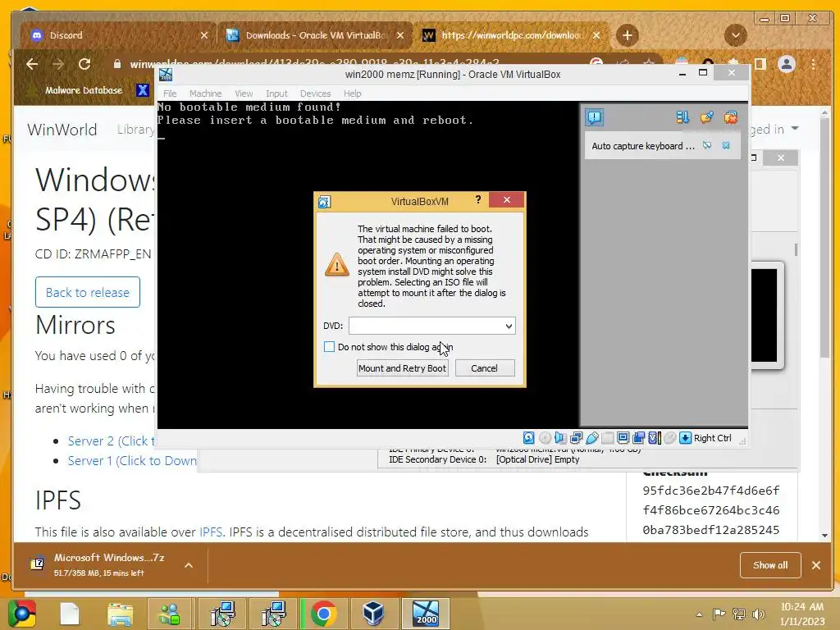Click the volume speaker tray icon
The width and height of the screenshot is (840, 630).
click(x=759, y=614)
